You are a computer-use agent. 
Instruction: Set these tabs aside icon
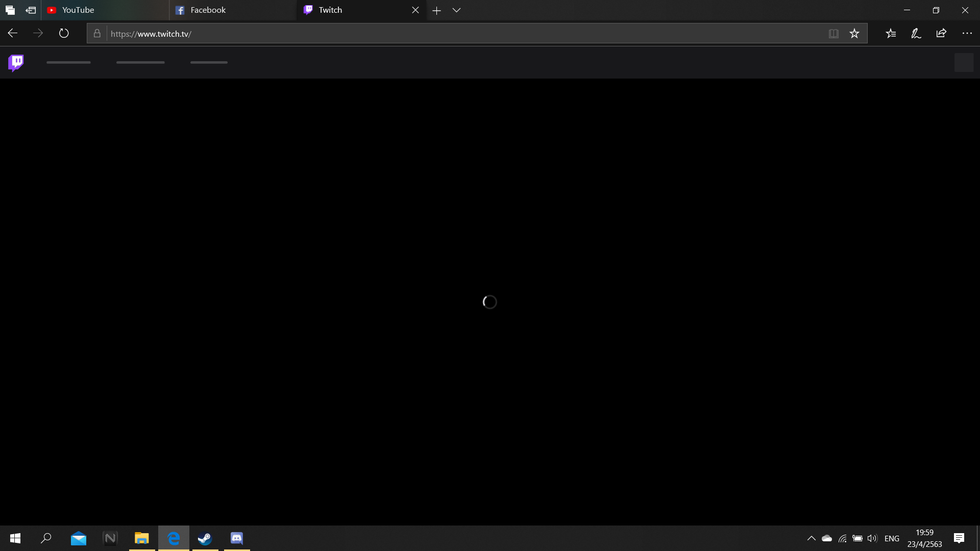pos(31,10)
